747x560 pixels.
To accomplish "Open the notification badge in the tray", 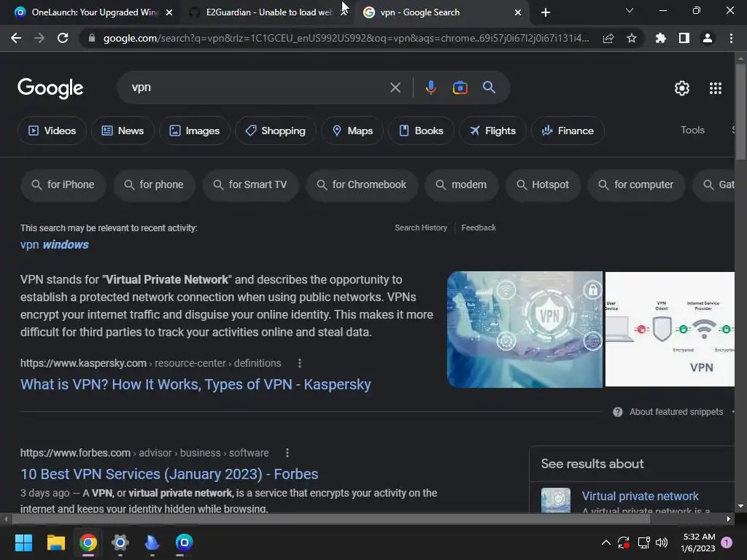I will coord(727,542).
